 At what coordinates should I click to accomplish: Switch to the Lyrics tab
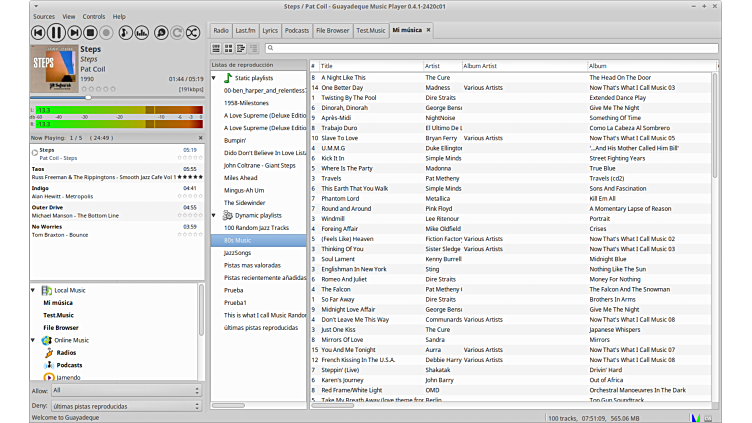270,30
